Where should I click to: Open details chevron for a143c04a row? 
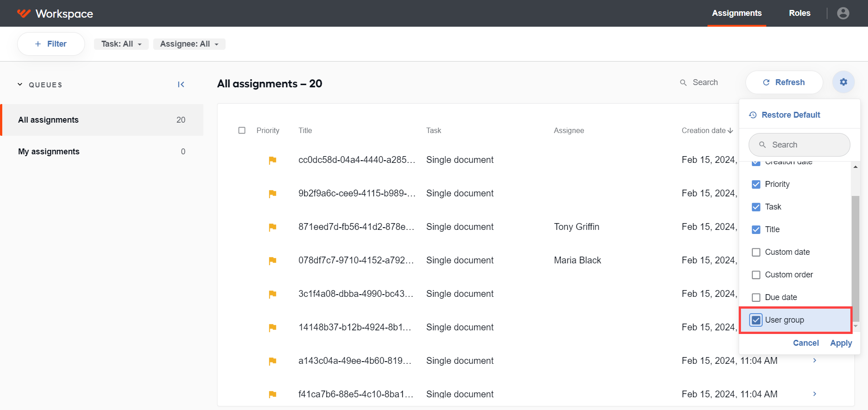click(x=815, y=360)
